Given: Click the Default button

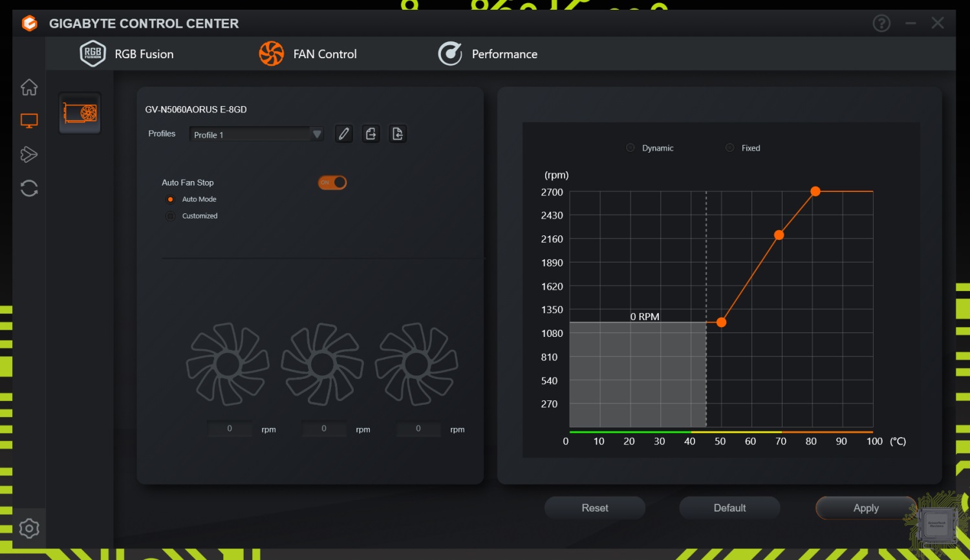Looking at the screenshot, I should coord(729,508).
